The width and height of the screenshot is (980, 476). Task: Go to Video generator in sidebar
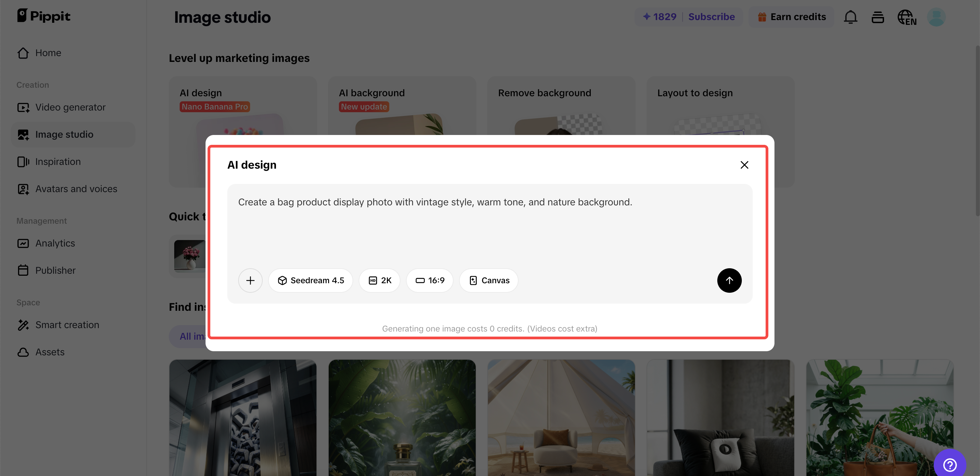point(70,107)
